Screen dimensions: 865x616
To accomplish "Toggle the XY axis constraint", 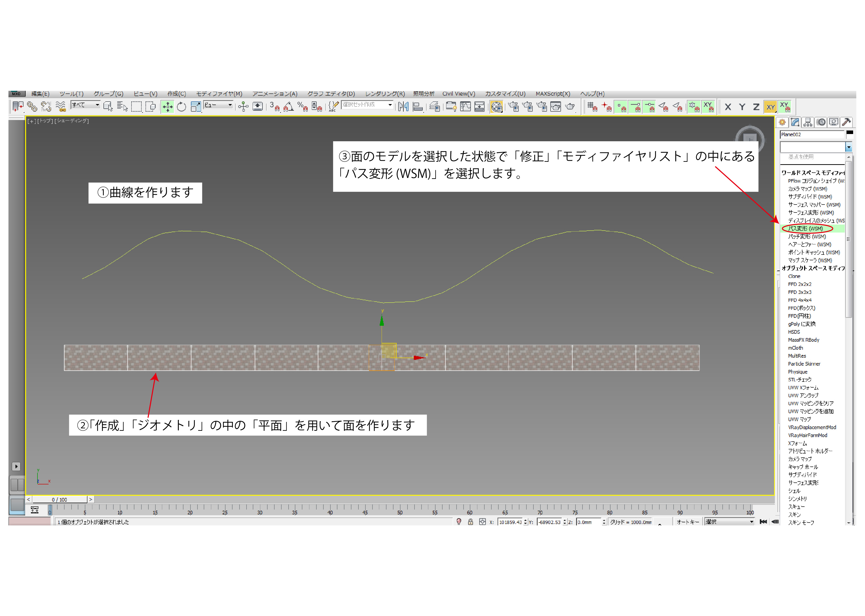I will coord(770,107).
